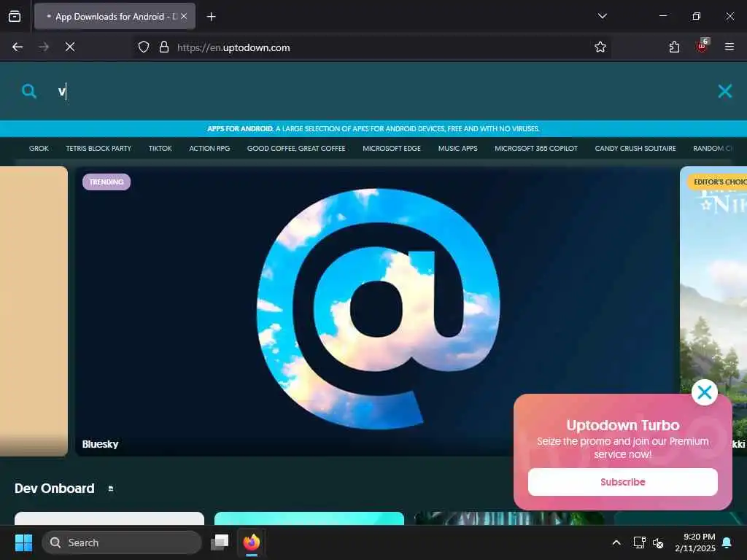Viewport: 747px width, 560px height.
Task: View site security padlock info
Action: (164, 47)
